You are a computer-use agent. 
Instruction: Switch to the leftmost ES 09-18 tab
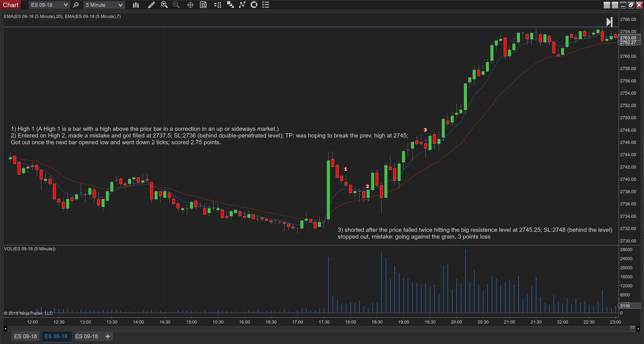(25, 336)
